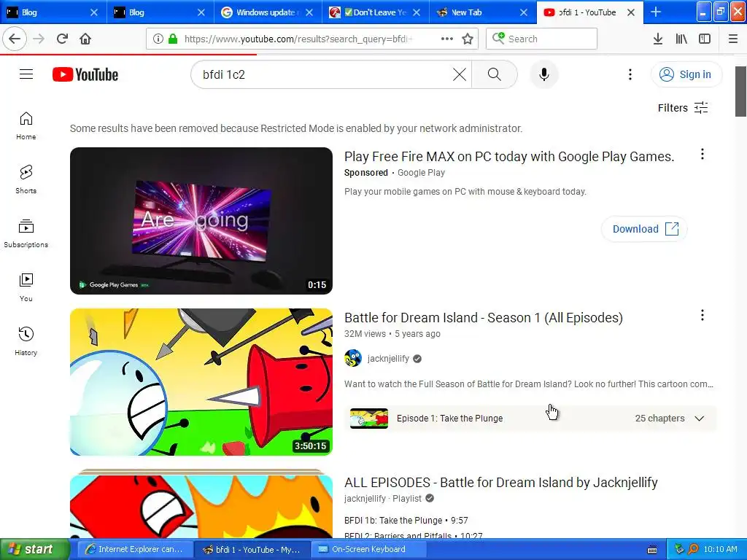The image size is (747, 560).
Task: Open the jacknjellify channel link
Action: (x=388, y=359)
